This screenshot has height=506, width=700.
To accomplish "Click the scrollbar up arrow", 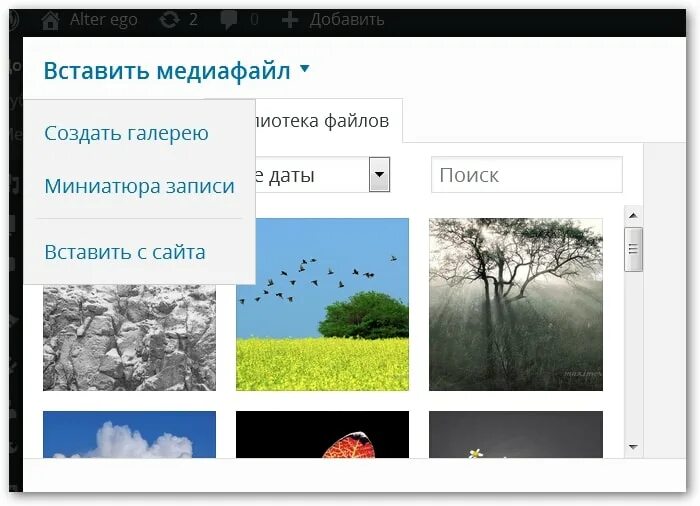I will (633, 216).
